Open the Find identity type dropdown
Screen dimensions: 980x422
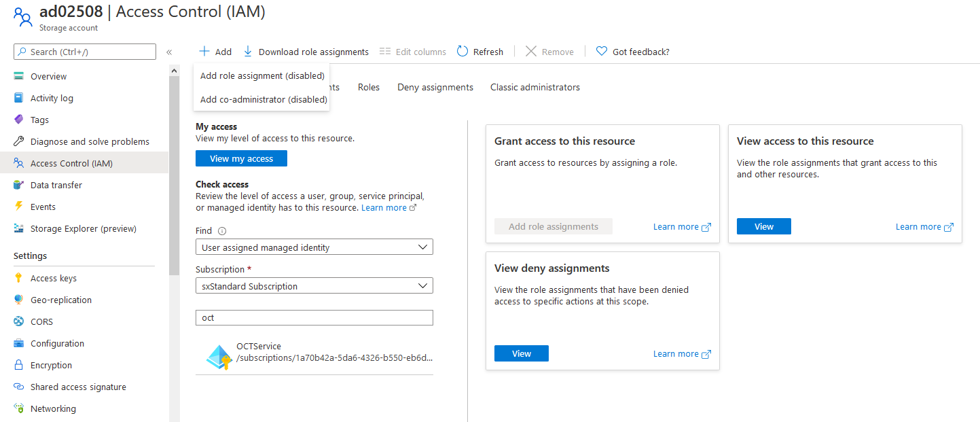click(314, 246)
